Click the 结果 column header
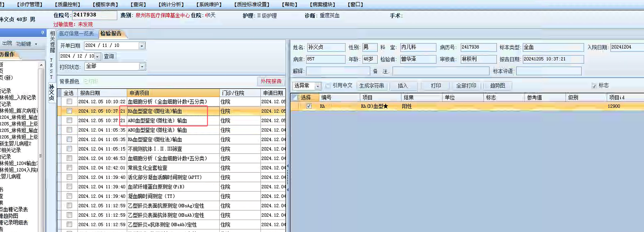This screenshot has height=232, width=644. 421,97
